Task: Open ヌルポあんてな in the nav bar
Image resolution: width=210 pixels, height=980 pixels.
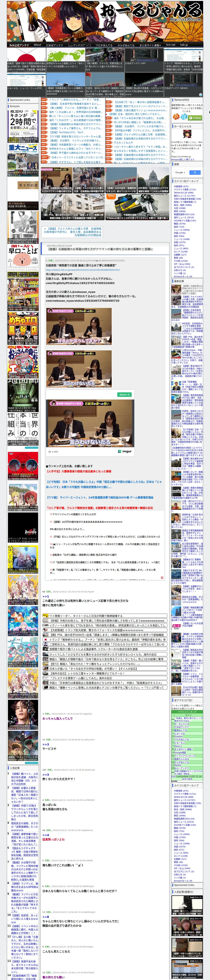Action: [x=126, y=45]
